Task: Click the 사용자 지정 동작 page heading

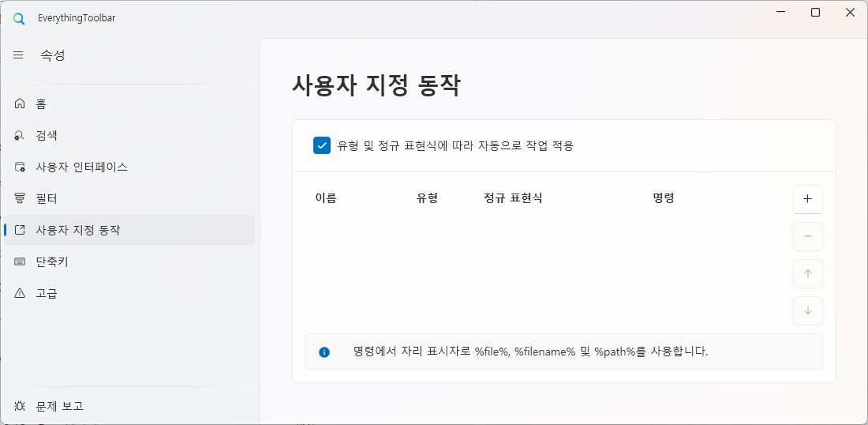Action: tap(376, 86)
